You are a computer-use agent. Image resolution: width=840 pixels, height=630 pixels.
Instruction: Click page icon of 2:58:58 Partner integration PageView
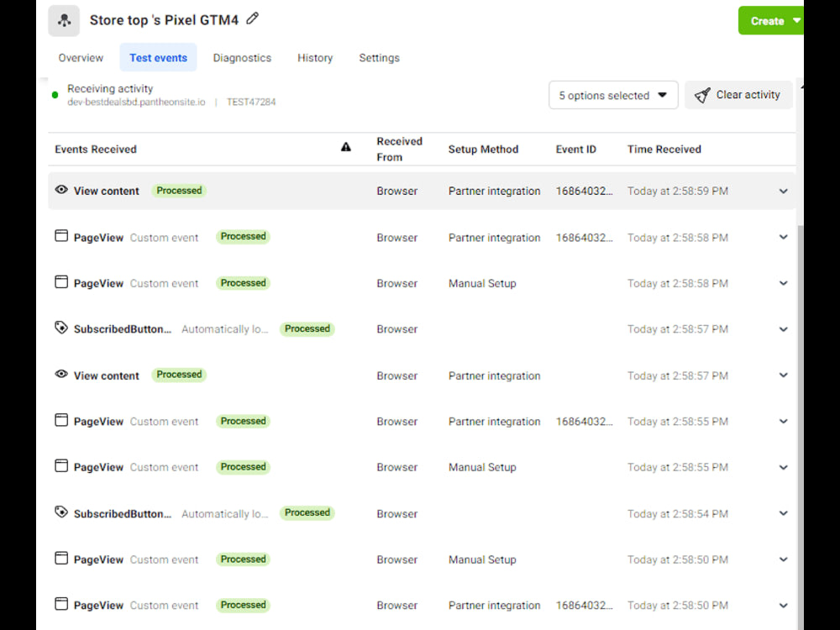[61, 236]
